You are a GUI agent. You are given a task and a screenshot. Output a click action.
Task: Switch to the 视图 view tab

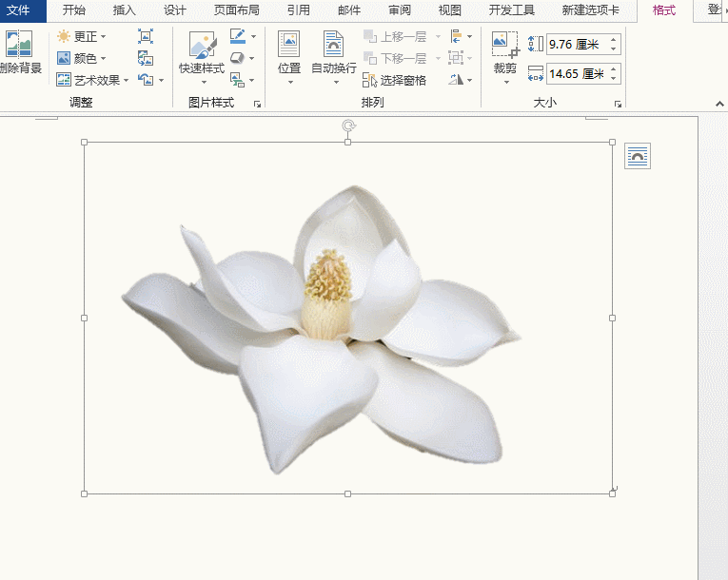click(x=450, y=10)
